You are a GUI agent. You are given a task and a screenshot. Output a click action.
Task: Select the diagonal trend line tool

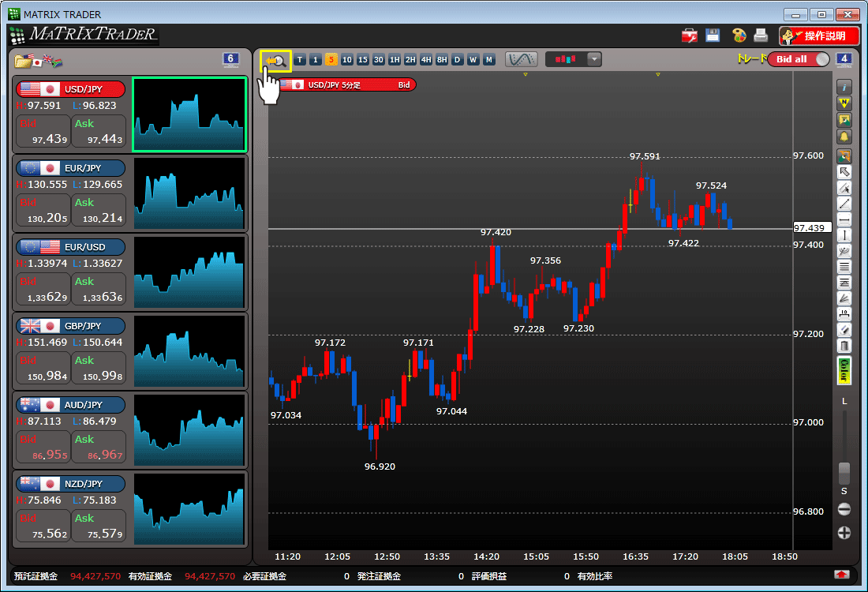pos(844,204)
